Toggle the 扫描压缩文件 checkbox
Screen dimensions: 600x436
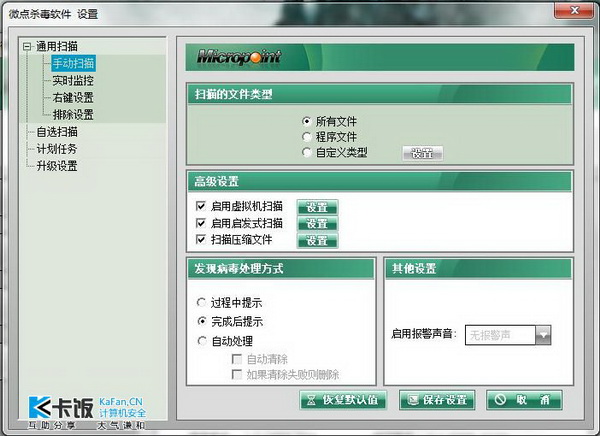coord(201,241)
